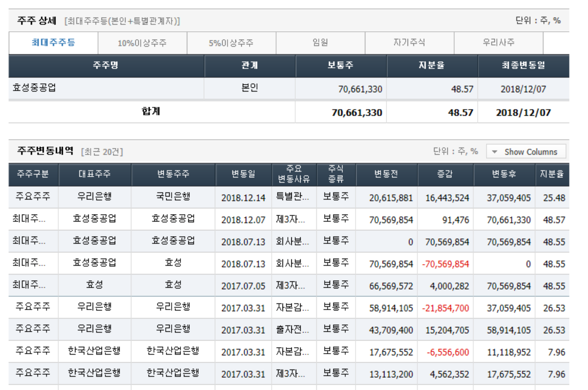Click the bold 2018/12/07 total date
Screen dimensions: 588x390
pyautogui.click(x=523, y=113)
